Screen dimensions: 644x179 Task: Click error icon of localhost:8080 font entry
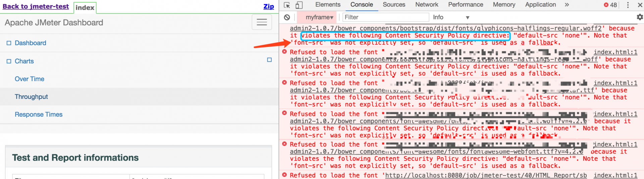(284, 175)
